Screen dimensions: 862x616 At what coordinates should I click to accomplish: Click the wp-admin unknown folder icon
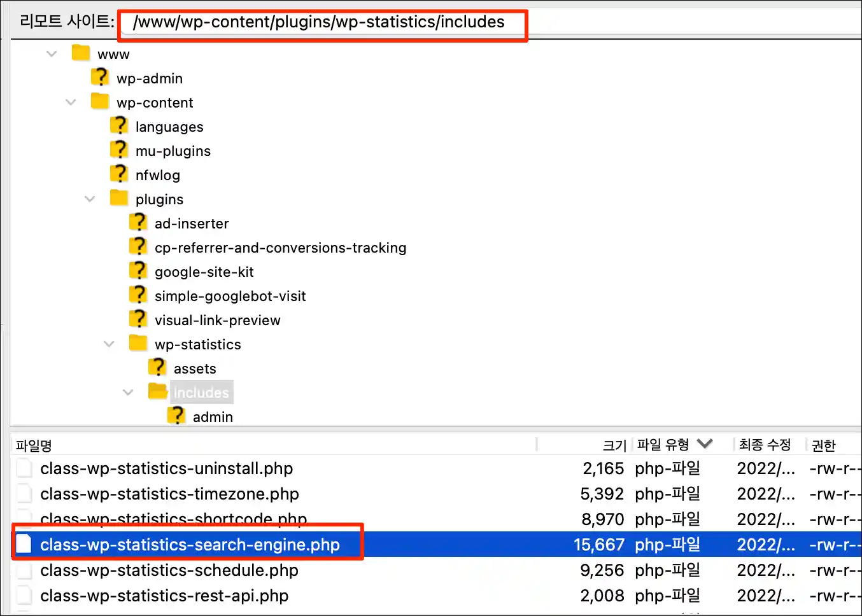pyautogui.click(x=100, y=77)
